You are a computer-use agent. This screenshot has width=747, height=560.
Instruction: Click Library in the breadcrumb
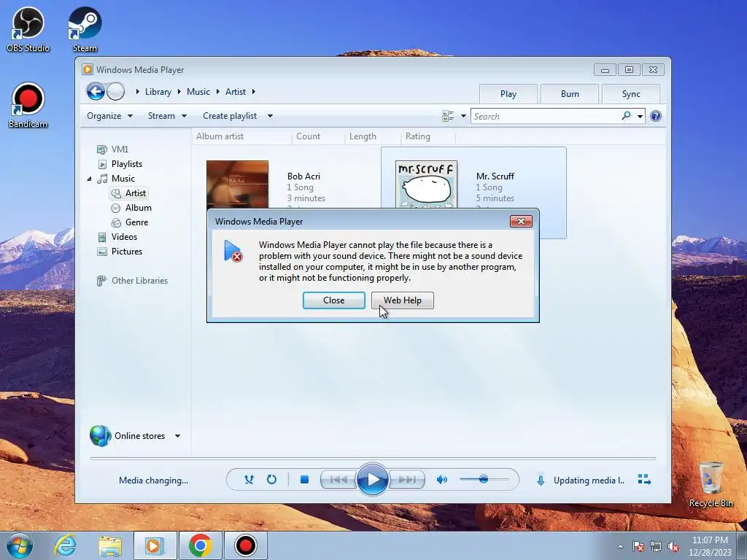[x=158, y=91]
